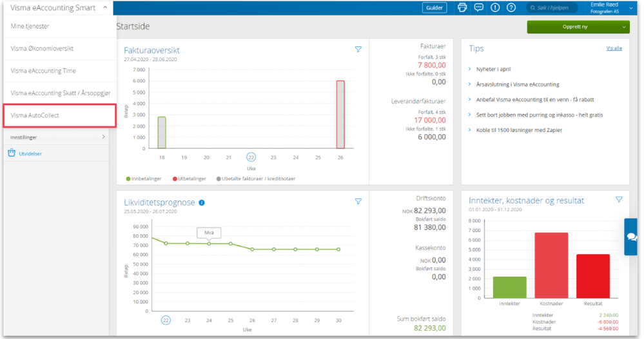Click the info icon beside Likviditetsprognose
This screenshot has width=644, height=339.
coord(202,203)
